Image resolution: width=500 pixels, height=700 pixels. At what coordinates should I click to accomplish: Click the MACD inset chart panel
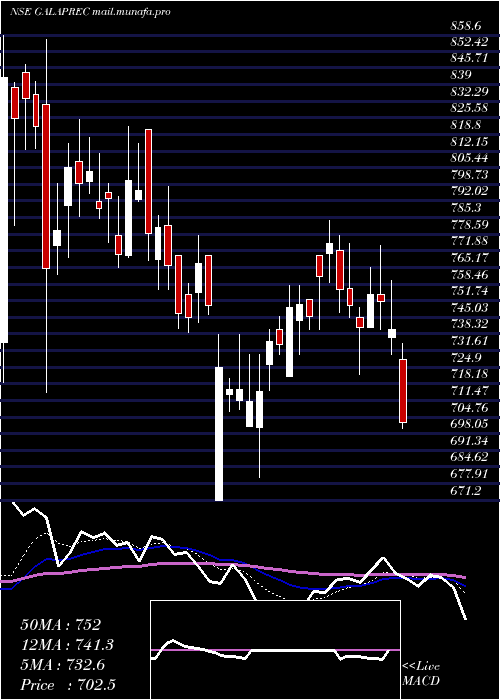click(275, 650)
